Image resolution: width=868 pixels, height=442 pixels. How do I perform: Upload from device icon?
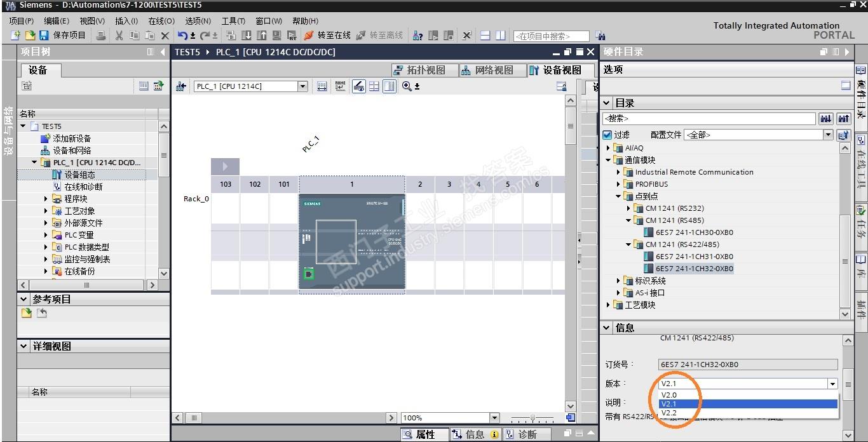click(261, 36)
